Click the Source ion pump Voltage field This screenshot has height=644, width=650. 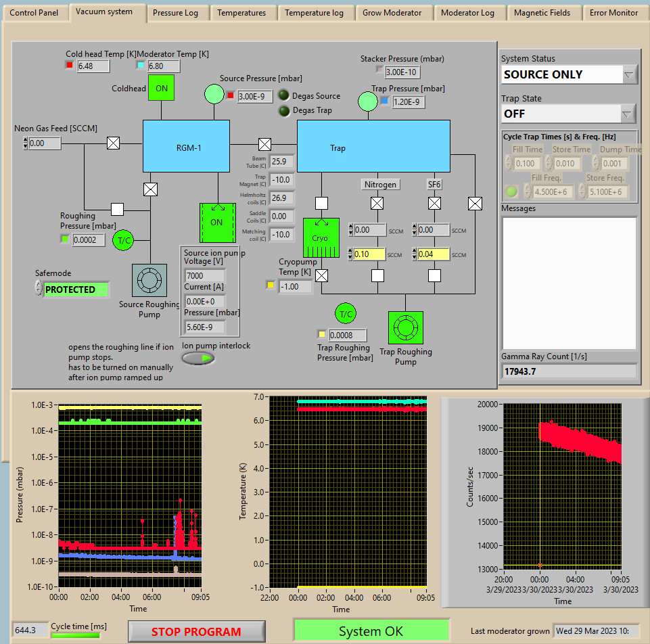click(205, 276)
